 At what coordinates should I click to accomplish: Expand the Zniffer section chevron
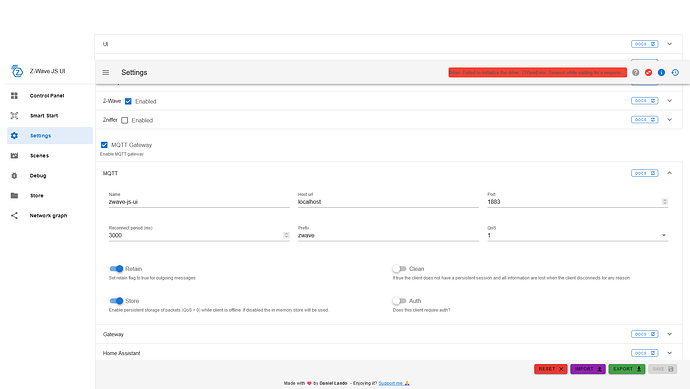[x=670, y=120]
